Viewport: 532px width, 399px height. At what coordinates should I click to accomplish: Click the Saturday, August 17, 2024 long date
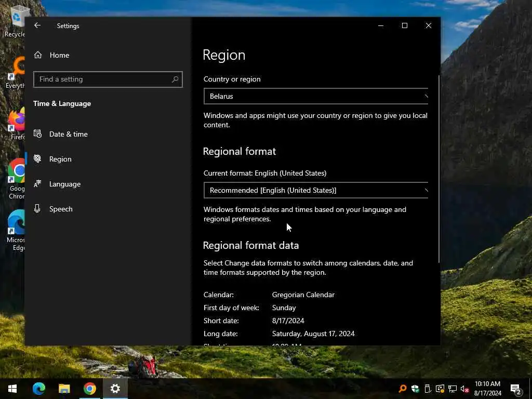[313, 334]
